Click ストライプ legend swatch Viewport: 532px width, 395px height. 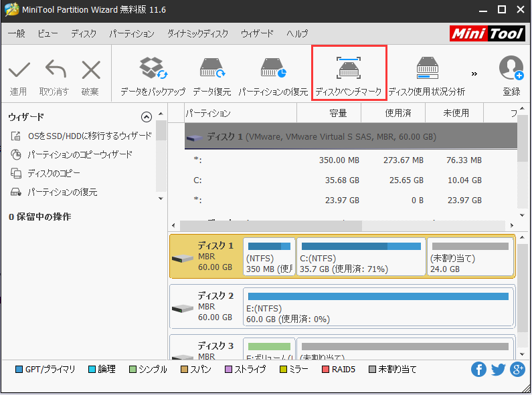click(228, 369)
